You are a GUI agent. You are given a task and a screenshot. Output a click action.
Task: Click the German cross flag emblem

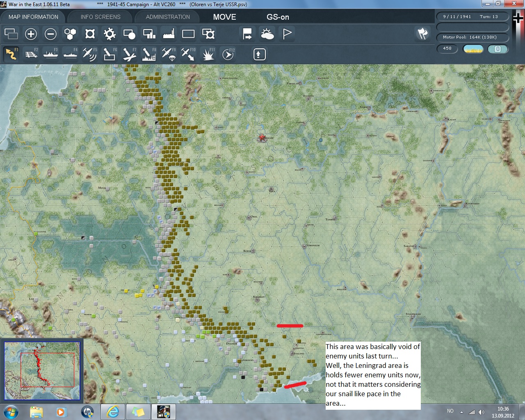click(518, 18)
